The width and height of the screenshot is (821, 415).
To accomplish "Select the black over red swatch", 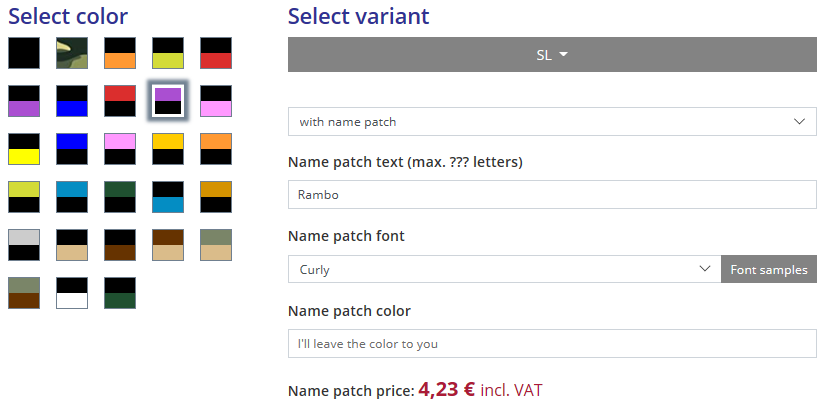I will (x=216, y=53).
